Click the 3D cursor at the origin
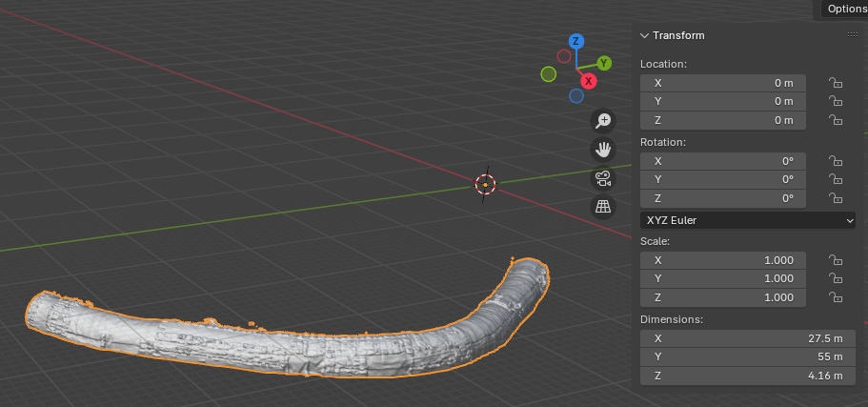 click(486, 184)
